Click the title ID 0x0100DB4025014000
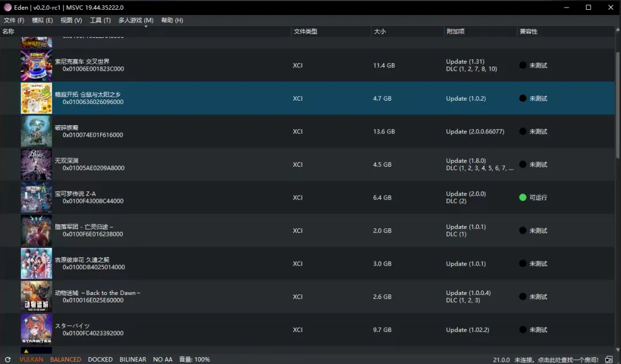The width and height of the screenshot is (621, 364). (x=94, y=267)
